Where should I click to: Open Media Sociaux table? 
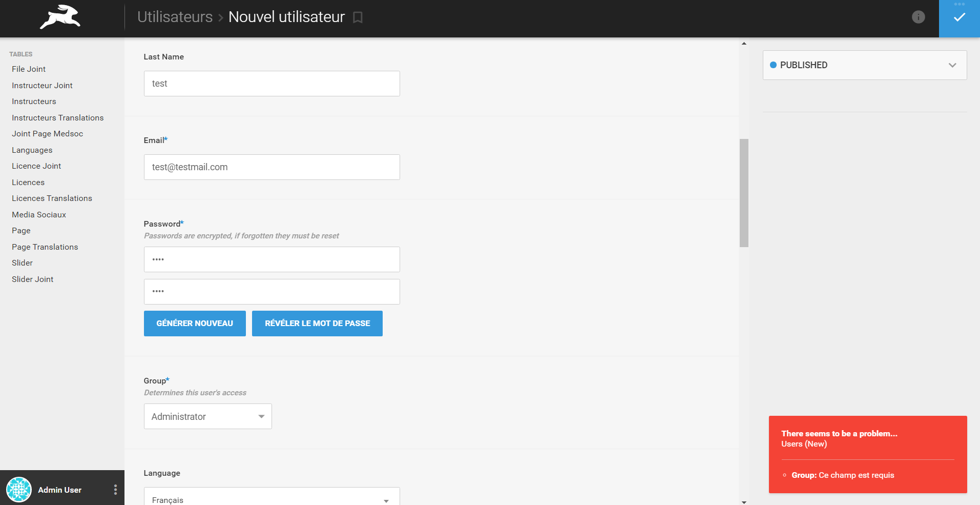pos(39,215)
